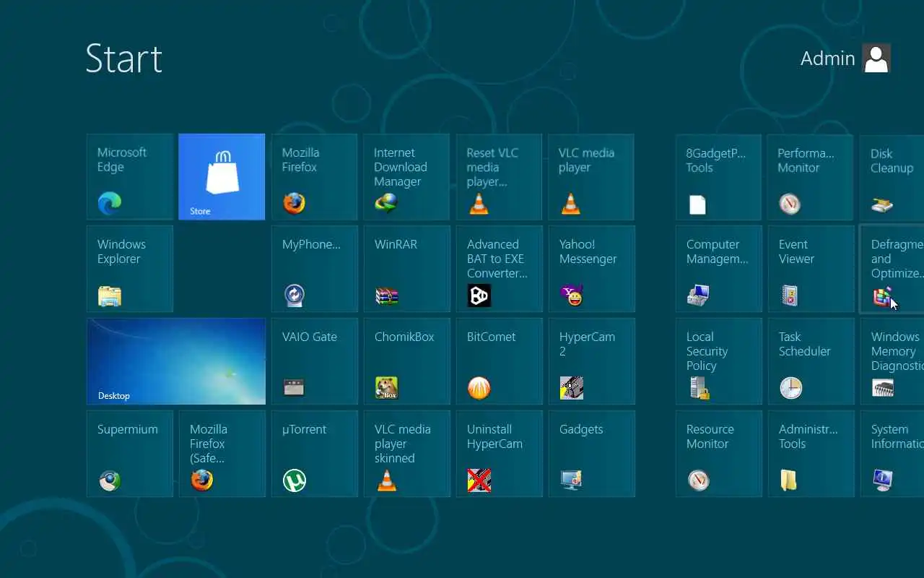Open the VAIO Gate tile
Screen dimensions: 924x578
point(314,361)
